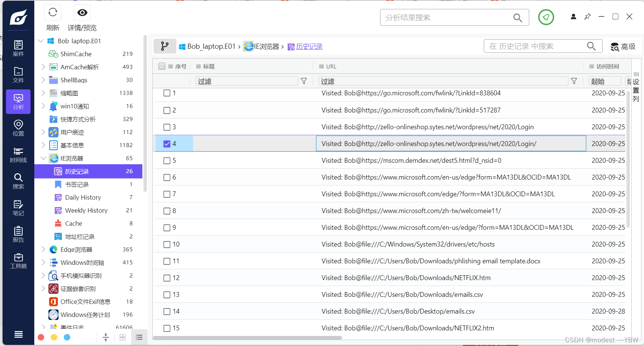Image resolution: width=644 pixels, height=346 pixels.
Task: Open the 案件 (Case) sidebar icon
Action: coord(18,48)
